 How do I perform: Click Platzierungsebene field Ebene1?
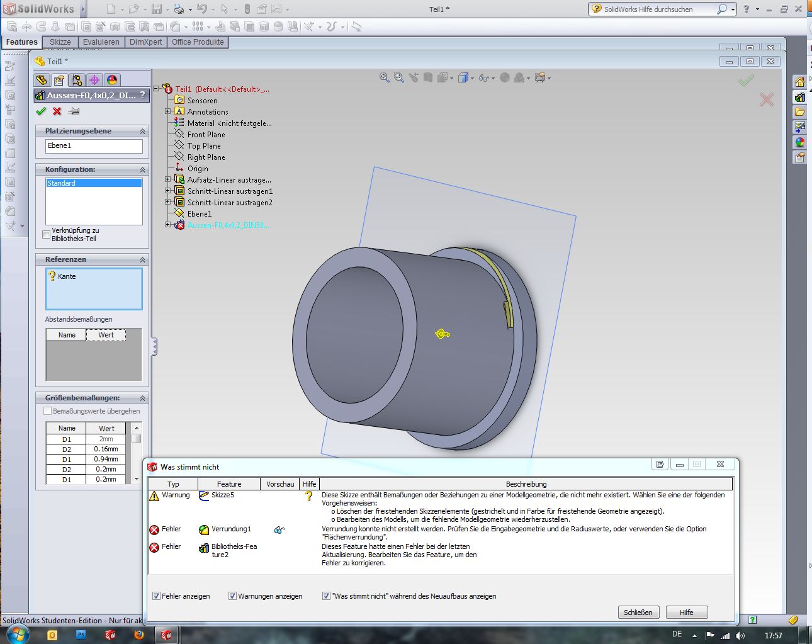click(x=94, y=146)
